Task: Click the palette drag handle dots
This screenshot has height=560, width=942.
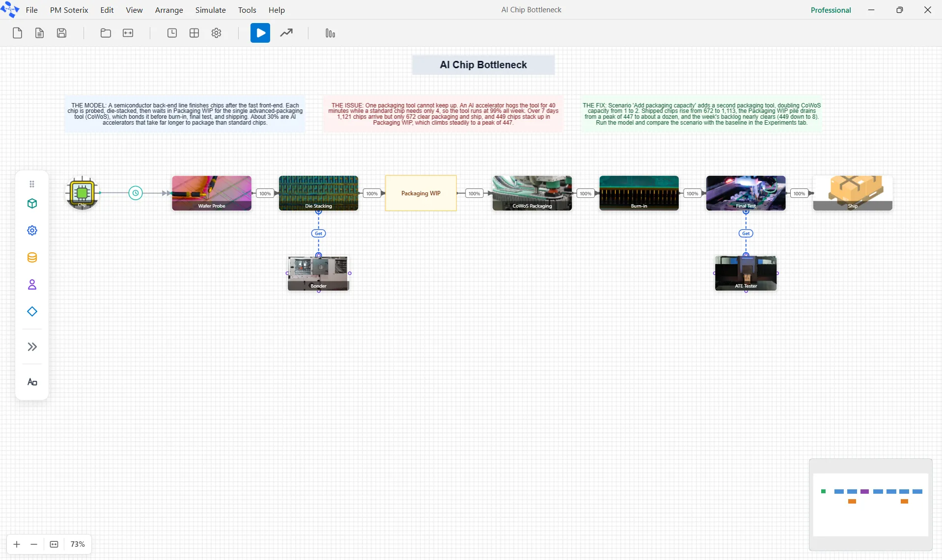Action: point(32,184)
